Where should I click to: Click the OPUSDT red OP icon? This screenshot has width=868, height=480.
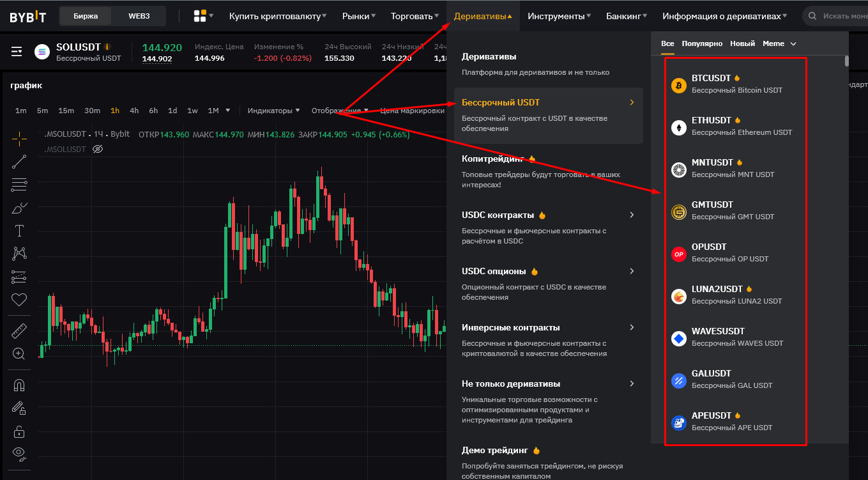click(679, 254)
